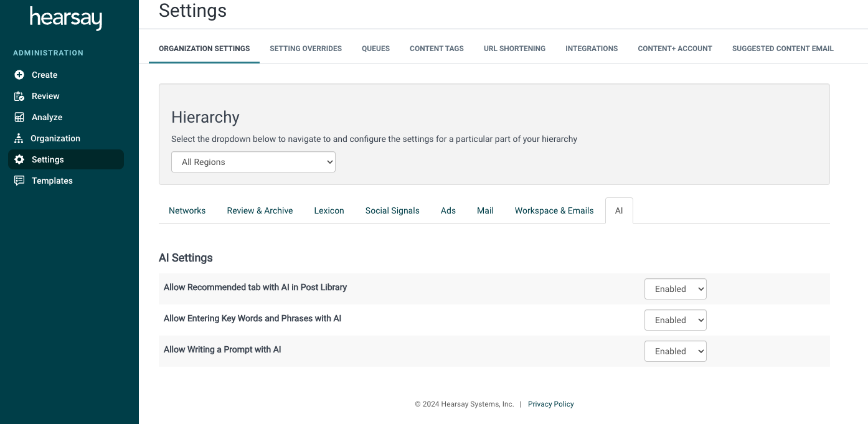Click 'Allow Recommended tab with AI' label

tap(255, 287)
